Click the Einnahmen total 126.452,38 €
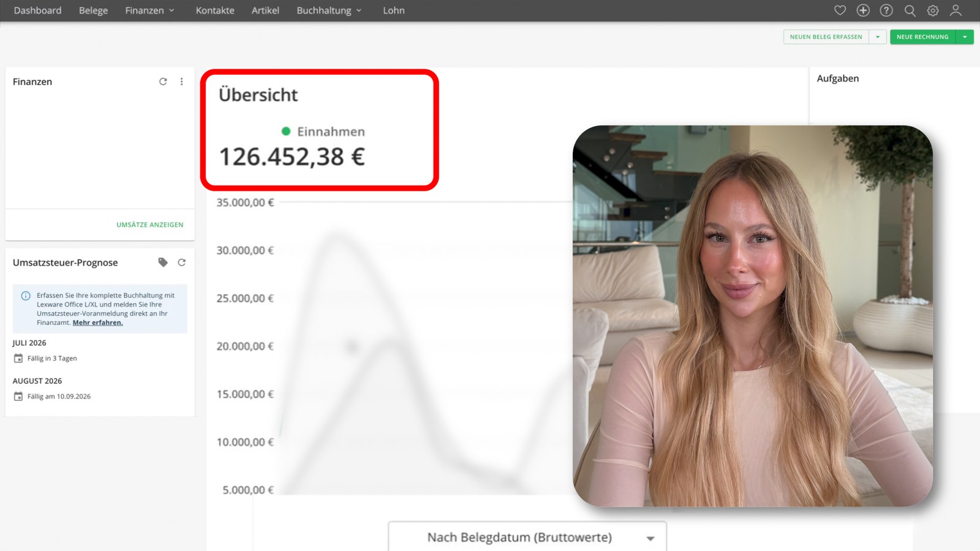The width and height of the screenshot is (980, 551). click(x=292, y=157)
